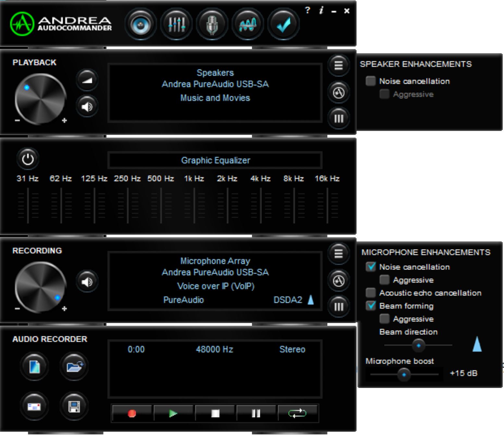Screen dimensions: 504x435
Task: Expand the playback device list menu
Action: [x=338, y=65]
